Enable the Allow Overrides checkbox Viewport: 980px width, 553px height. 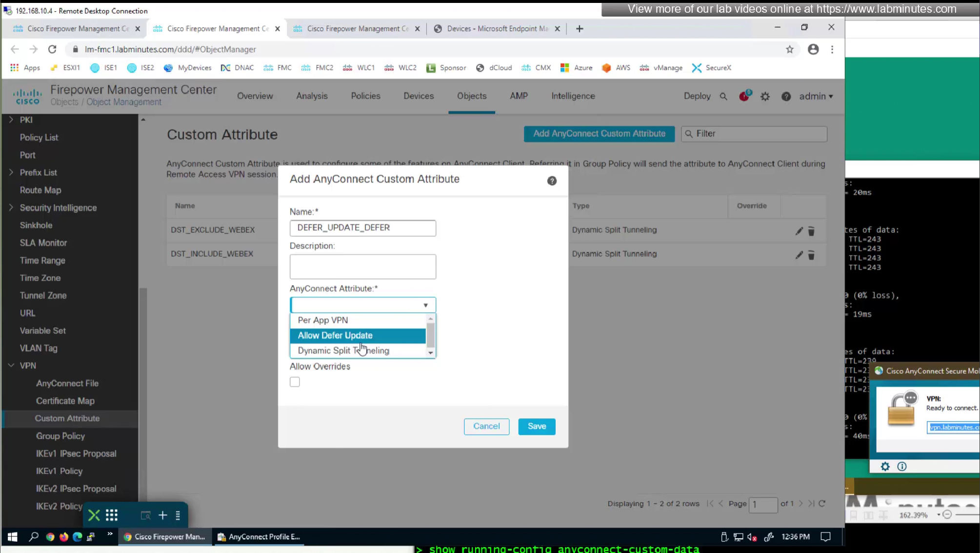coord(295,382)
